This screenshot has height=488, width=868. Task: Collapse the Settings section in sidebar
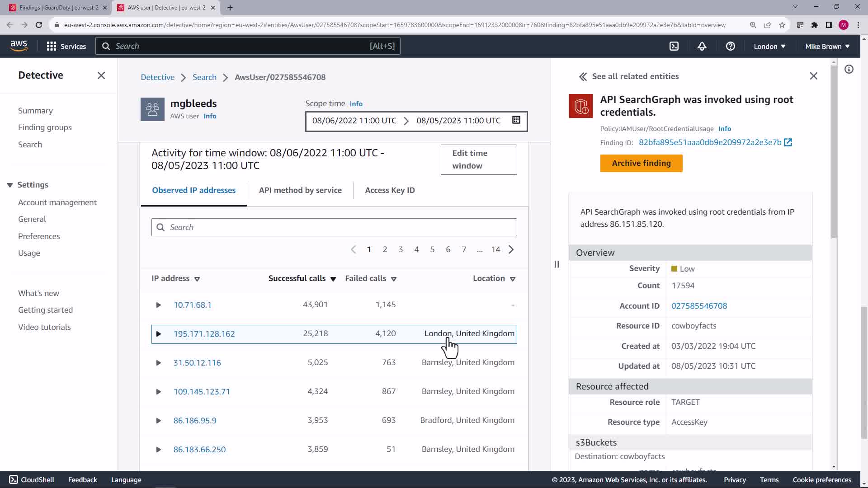tap(10, 185)
